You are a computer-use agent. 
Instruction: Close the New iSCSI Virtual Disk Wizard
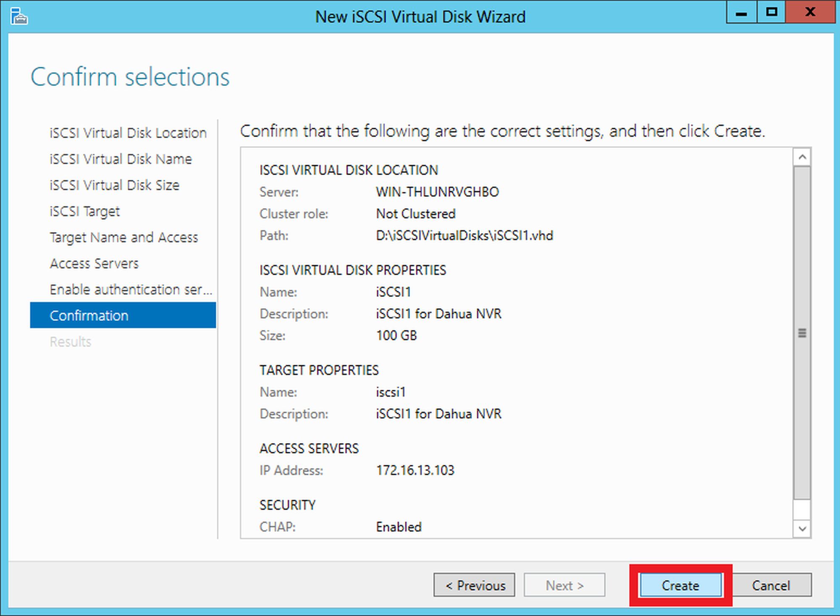(810, 13)
